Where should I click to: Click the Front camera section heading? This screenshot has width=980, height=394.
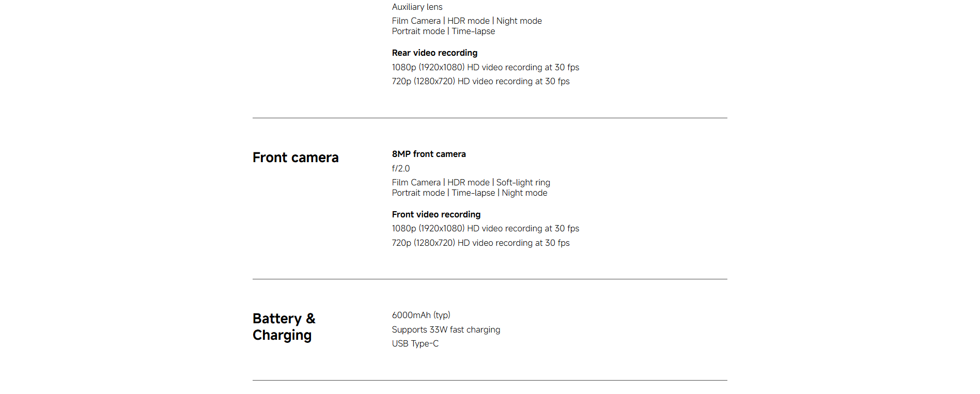pyautogui.click(x=295, y=157)
